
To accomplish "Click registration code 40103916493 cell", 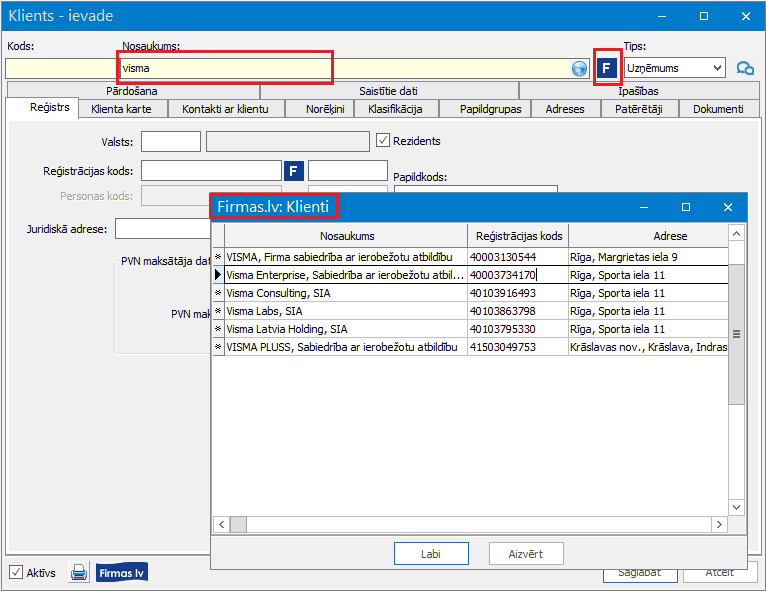I will [x=518, y=293].
